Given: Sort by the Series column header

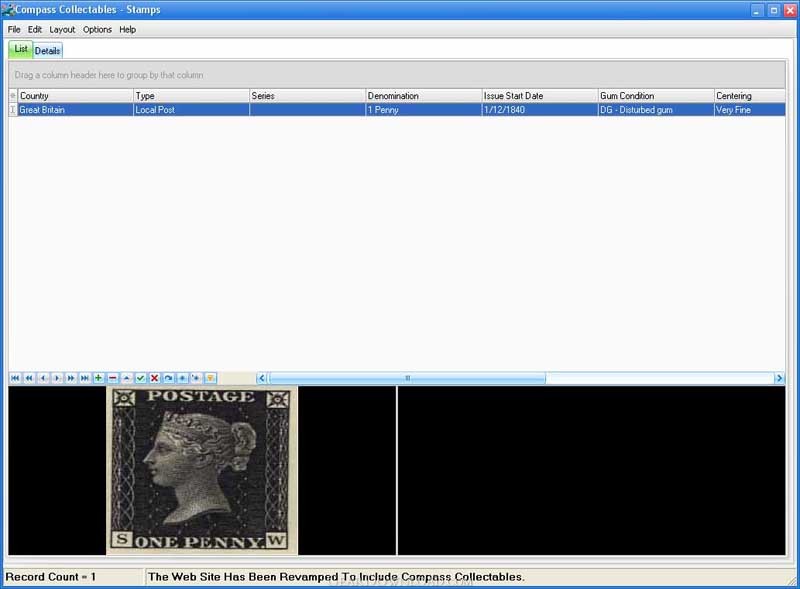Looking at the screenshot, I should coord(308,96).
